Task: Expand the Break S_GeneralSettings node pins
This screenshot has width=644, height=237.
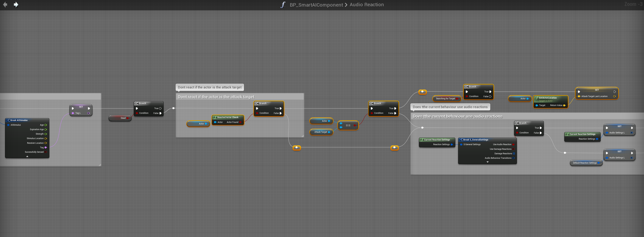Action: (487, 162)
